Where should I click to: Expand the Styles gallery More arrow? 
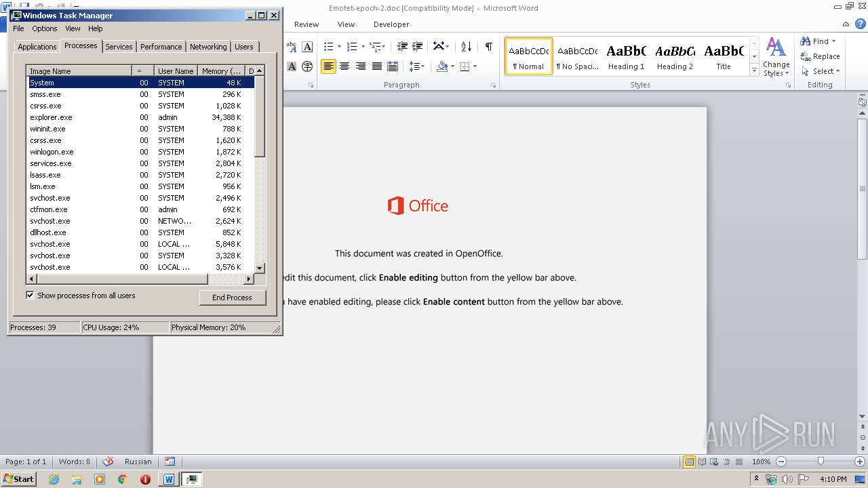coord(754,70)
